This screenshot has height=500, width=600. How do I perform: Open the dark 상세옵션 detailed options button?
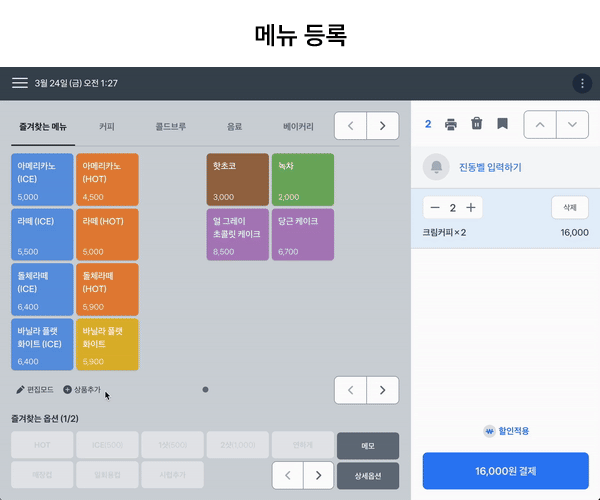368,475
